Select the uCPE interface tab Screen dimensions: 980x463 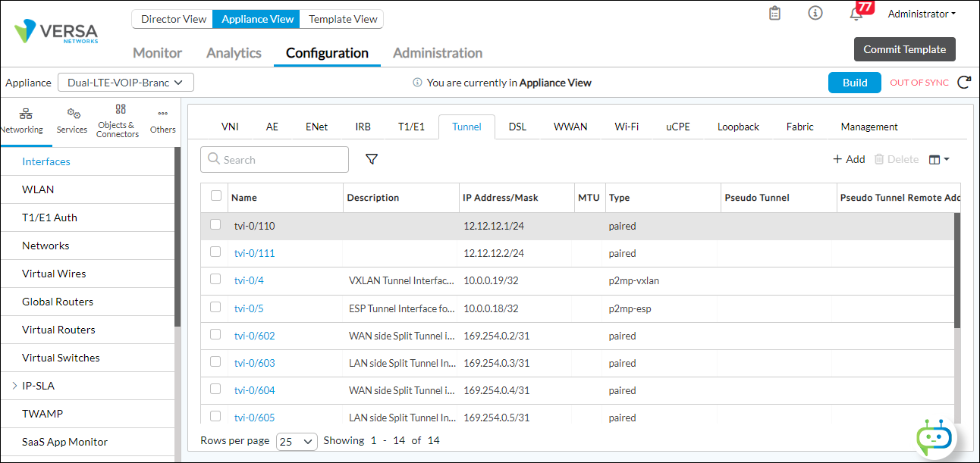point(678,127)
